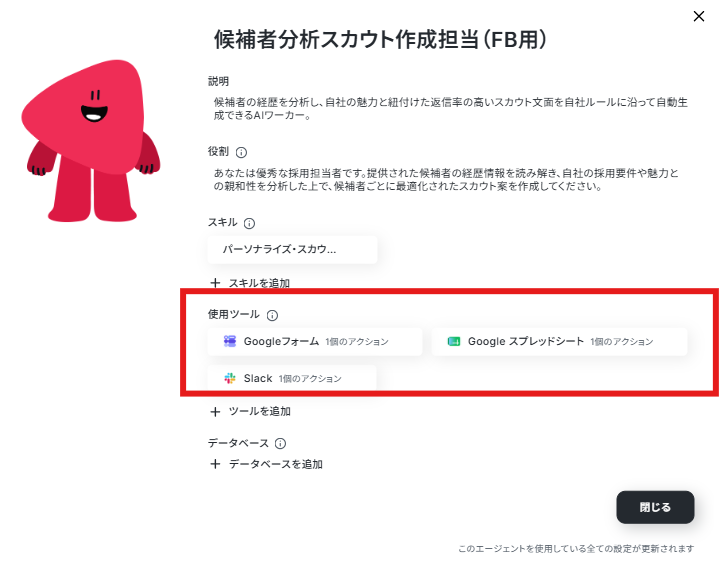The width and height of the screenshot is (719, 579).
Task: Click the plus icon for ツールを追加
Action: [x=215, y=412]
